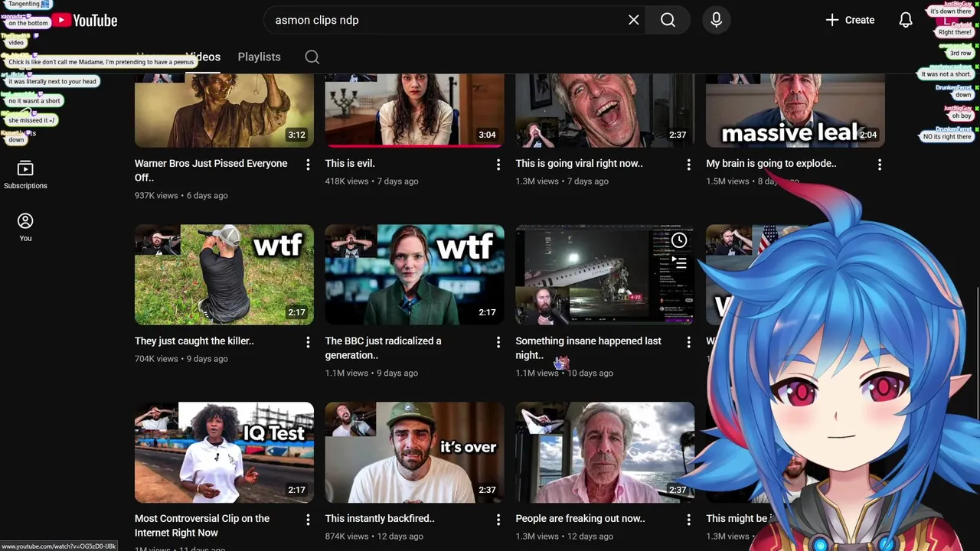Click the page scrollbar on the right edge
Image resolution: width=980 pixels, height=551 pixels.
[977, 352]
